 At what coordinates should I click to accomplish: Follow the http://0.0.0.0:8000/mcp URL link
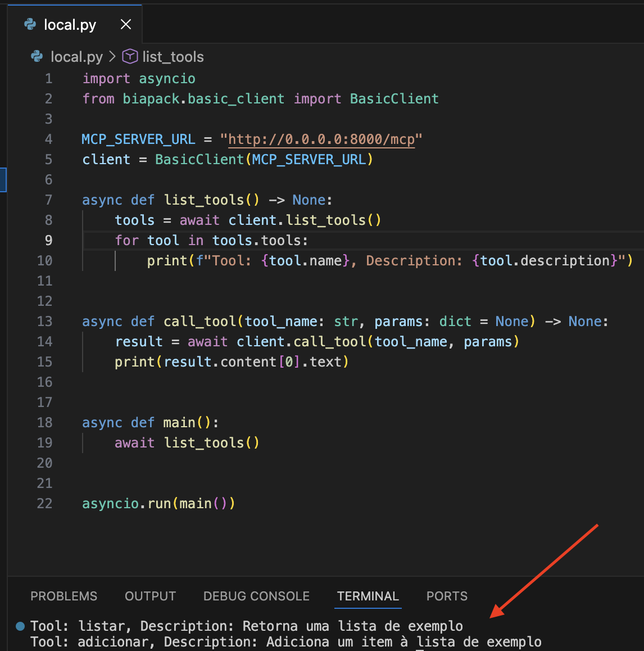[x=321, y=139]
